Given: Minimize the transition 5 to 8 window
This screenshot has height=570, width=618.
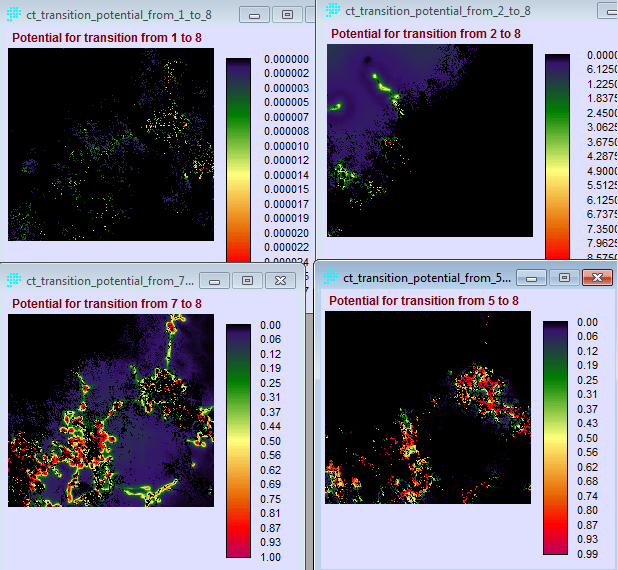Looking at the screenshot, I should [x=532, y=277].
